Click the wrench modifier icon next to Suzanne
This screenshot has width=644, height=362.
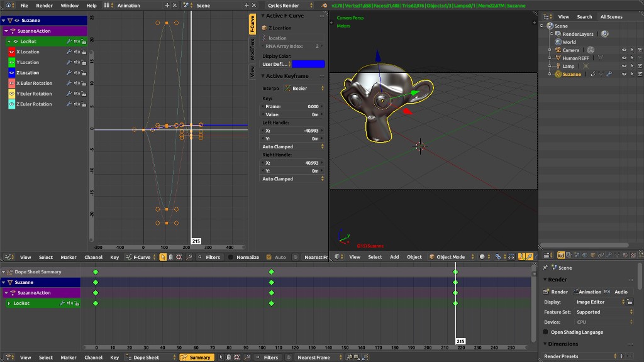tap(609, 74)
